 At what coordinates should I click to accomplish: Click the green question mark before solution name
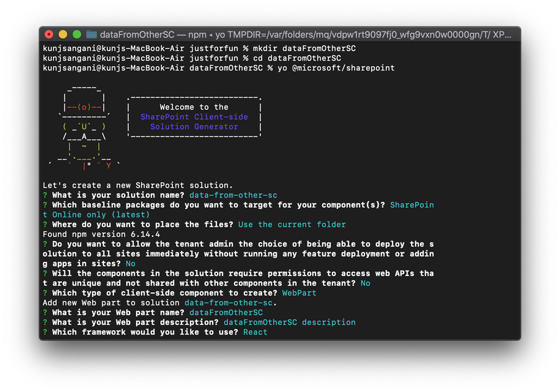click(x=45, y=195)
